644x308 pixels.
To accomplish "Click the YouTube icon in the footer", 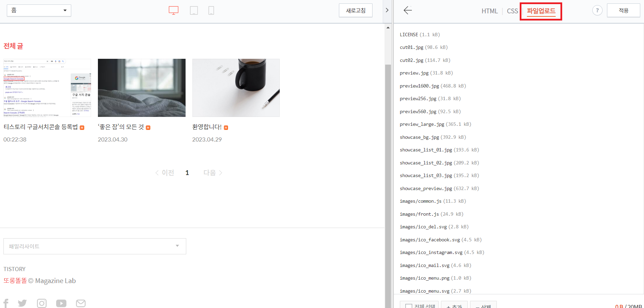I will click(61, 303).
